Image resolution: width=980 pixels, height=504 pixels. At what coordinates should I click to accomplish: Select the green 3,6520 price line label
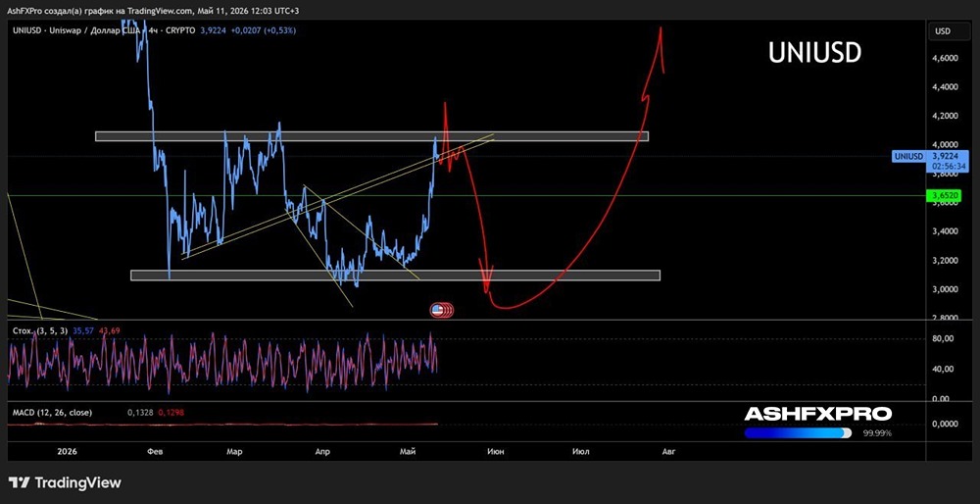tap(946, 196)
